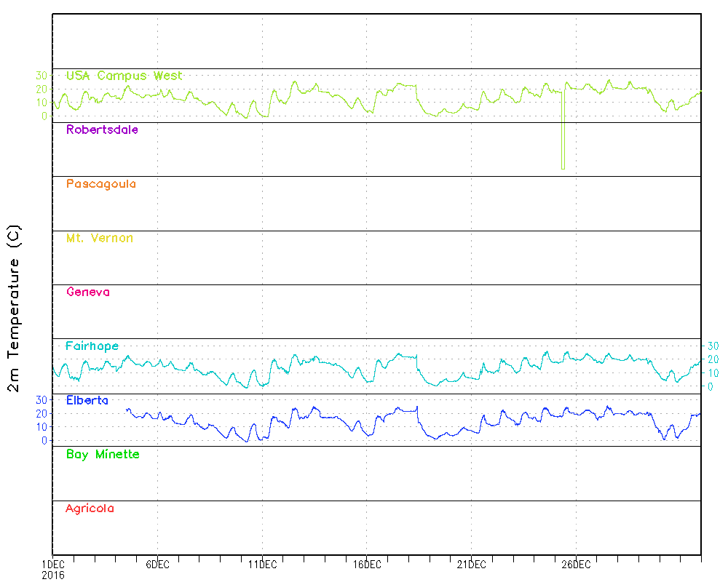Image resolution: width=728 pixels, height=582 pixels.
Task: Select the 26DEC date tick label
Action: pos(576,564)
